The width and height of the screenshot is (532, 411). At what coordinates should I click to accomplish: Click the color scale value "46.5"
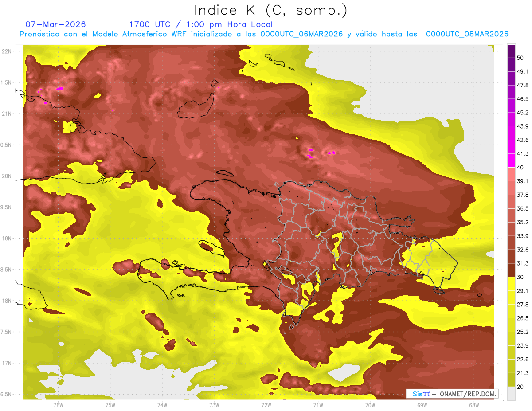[x=523, y=99]
